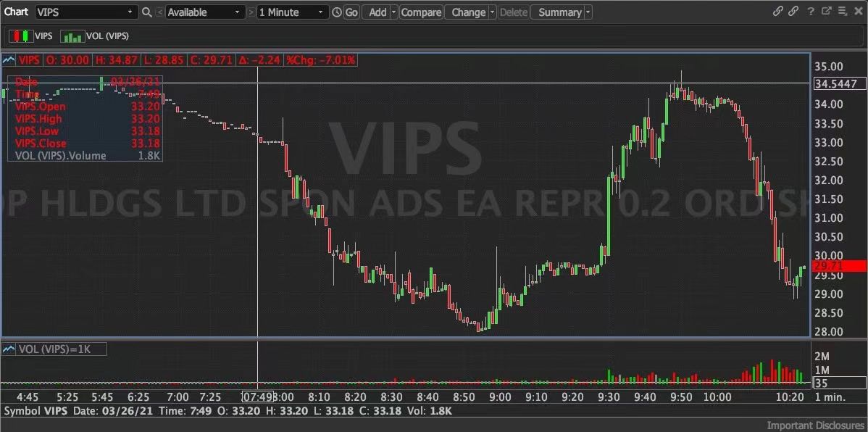Open help with the question mark icon
The width and height of the screenshot is (868, 432).
click(x=811, y=11)
